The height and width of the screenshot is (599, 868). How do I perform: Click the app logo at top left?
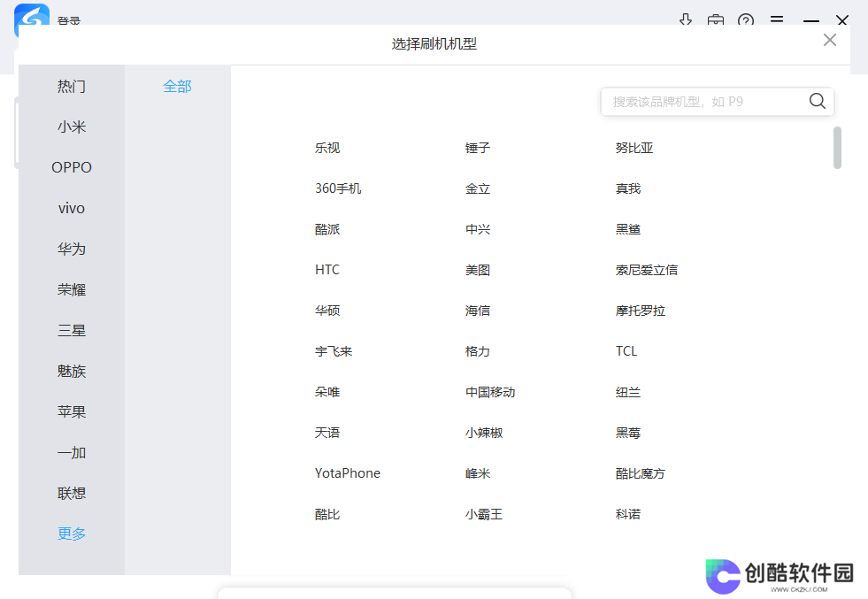coord(32,15)
